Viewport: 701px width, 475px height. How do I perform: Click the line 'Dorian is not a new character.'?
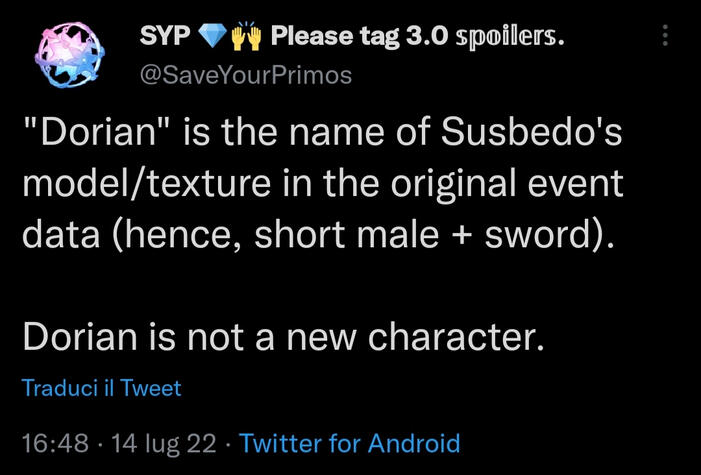pos(284,337)
